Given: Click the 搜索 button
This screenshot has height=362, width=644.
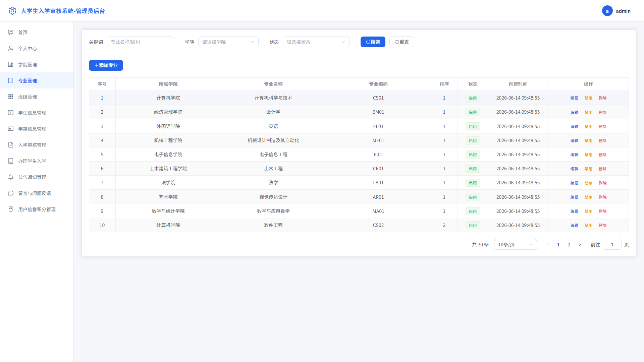Looking at the screenshot, I should point(373,42).
